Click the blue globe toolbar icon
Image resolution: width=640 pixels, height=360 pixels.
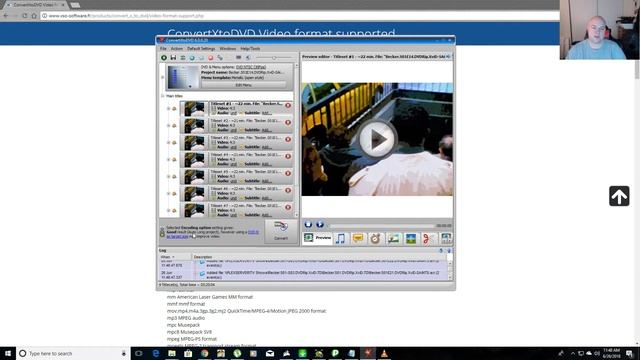point(192,58)
